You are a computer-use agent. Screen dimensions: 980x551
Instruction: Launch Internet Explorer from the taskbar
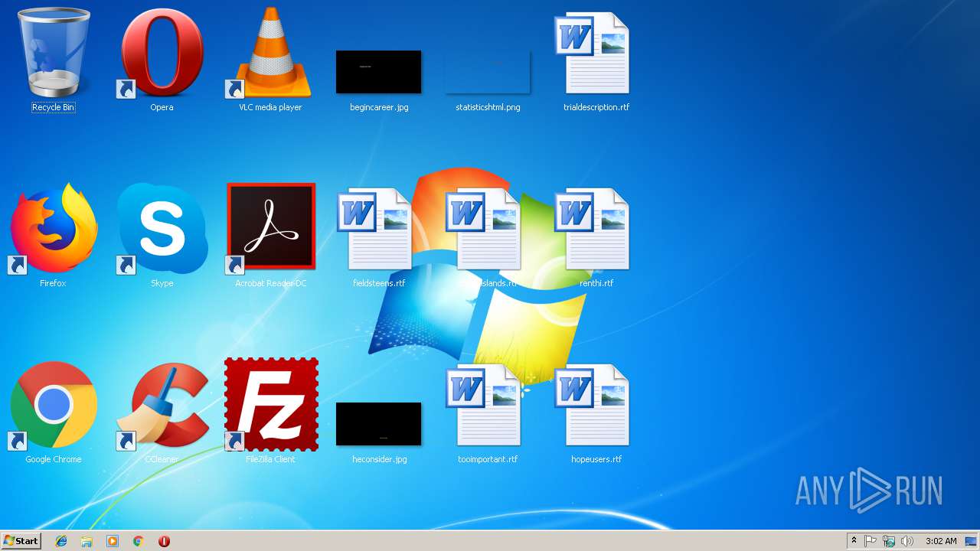tap(61, 541)
